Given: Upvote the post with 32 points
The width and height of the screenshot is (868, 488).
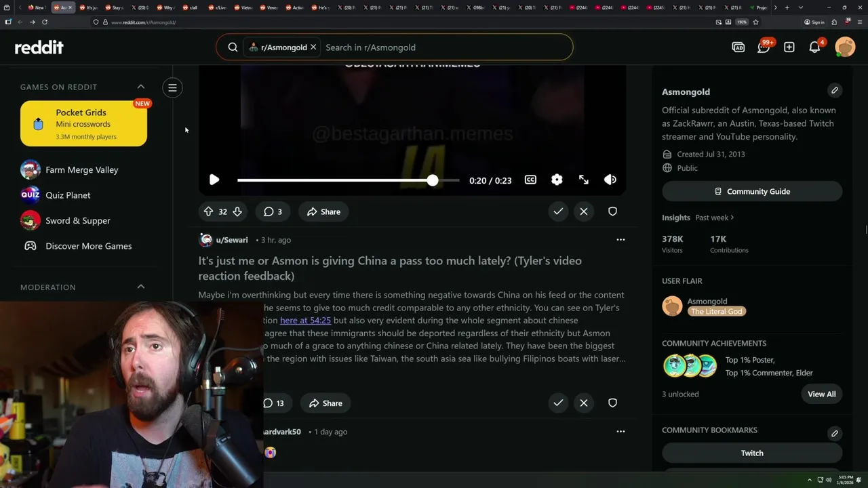Looking at the screenshot, I should [x=209, y=211].
